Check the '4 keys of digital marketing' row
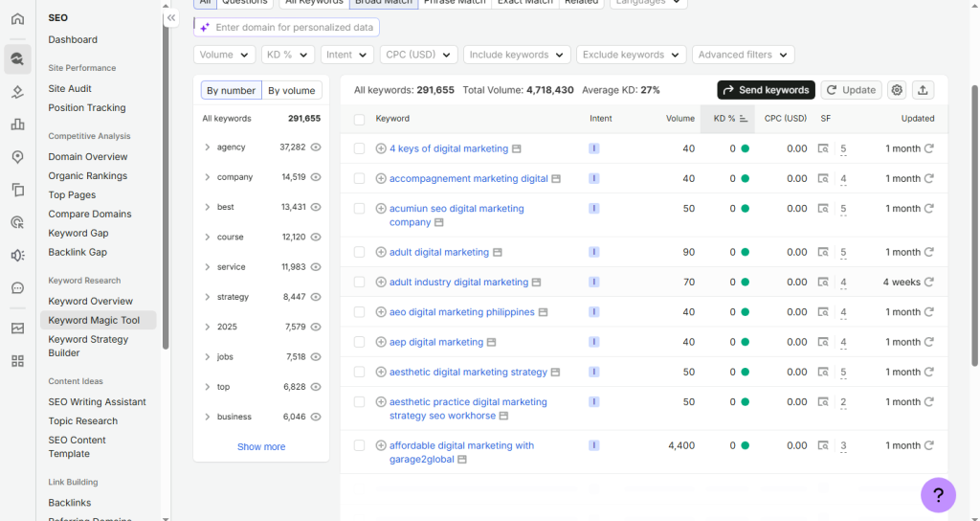Viewport: 980px width, 521px height. pyautogui.click(x=360, y=148)
